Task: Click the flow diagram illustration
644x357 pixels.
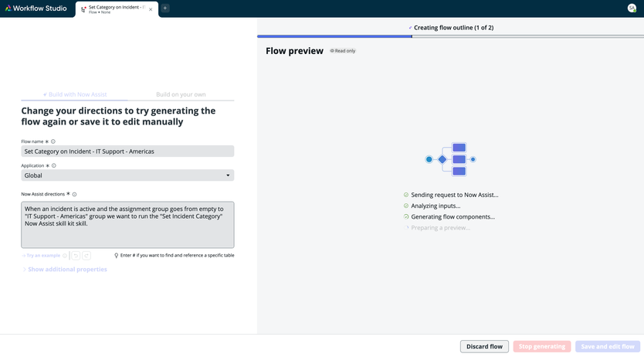Action: click(450, 159)
